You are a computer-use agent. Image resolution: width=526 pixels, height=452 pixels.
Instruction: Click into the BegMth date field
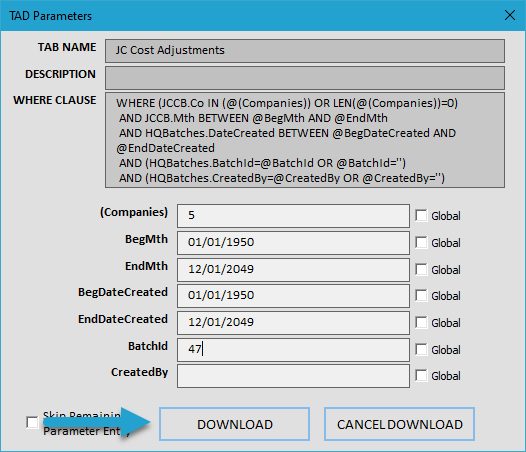tap(294, 243)
